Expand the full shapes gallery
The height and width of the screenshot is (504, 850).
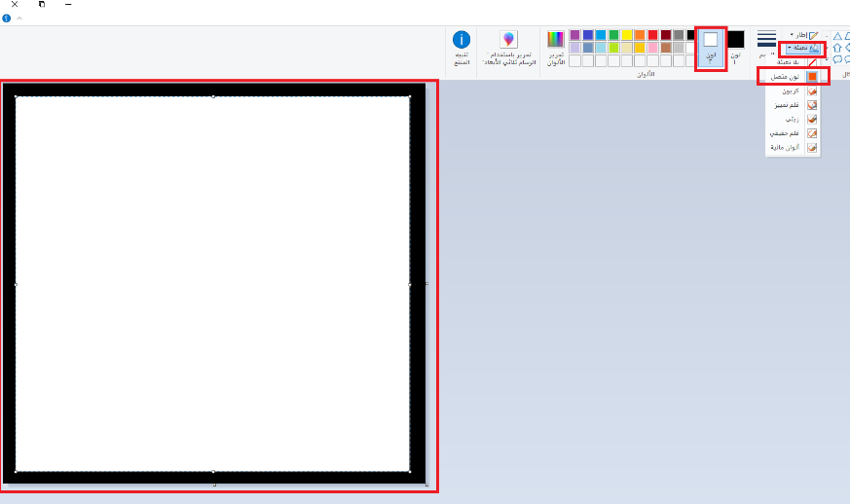[x=827, y=59]
